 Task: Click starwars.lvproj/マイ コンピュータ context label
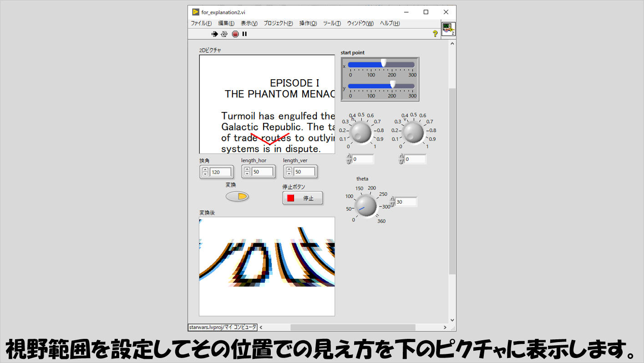[x=223, y=327]
